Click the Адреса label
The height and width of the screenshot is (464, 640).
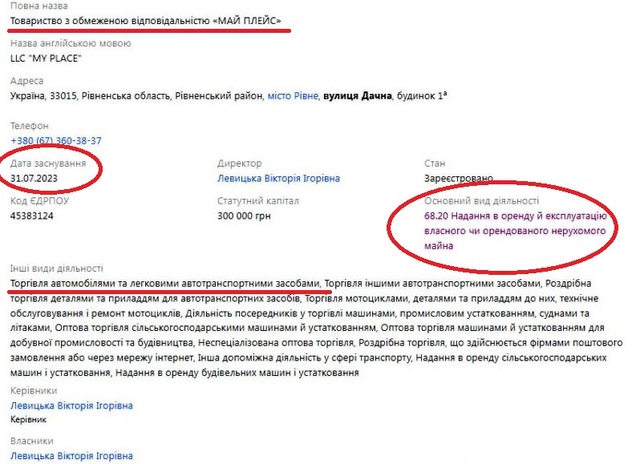coord(26,80)
